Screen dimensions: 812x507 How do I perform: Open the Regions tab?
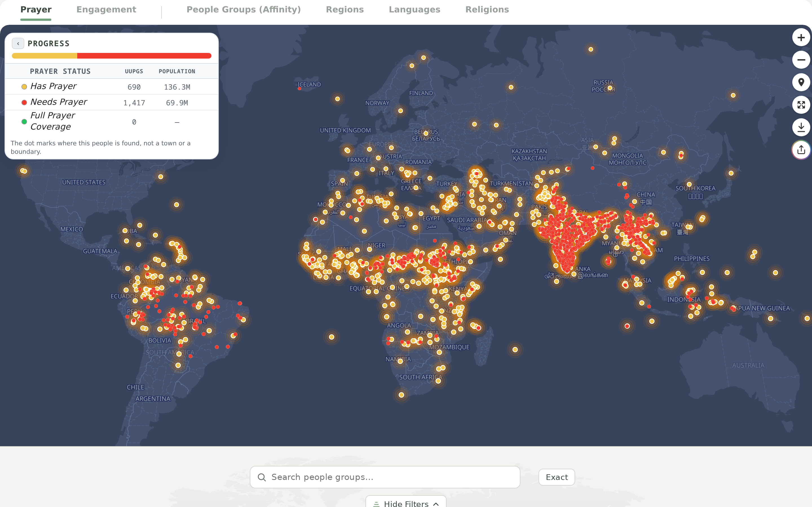point(345,10)
